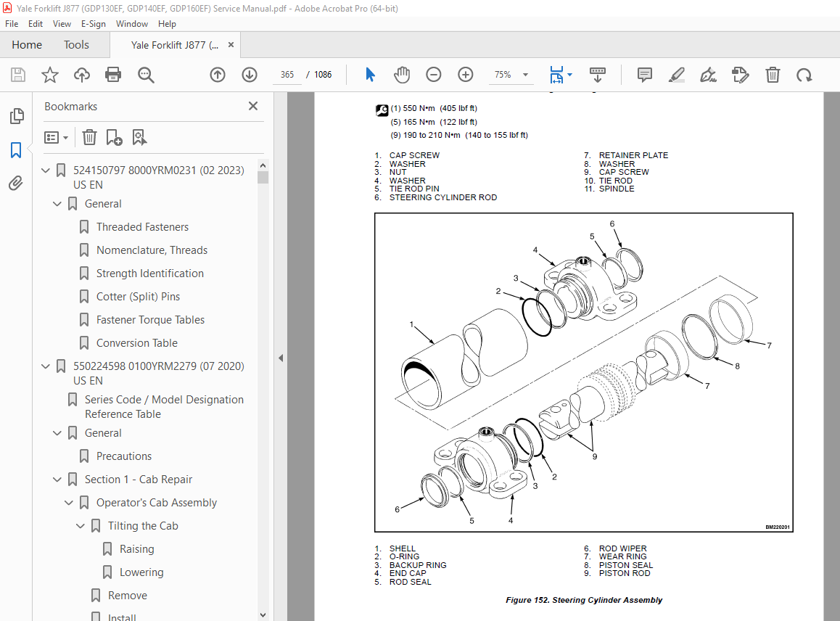Collapse Operator's Cab Assembly bookmark
The image size is (840, 621).
(69, 503)
